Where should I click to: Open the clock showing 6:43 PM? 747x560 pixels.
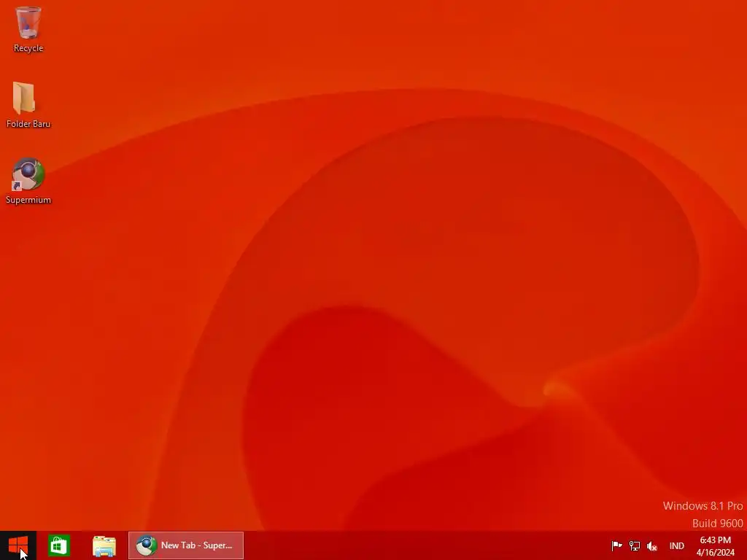coord(715,546)
